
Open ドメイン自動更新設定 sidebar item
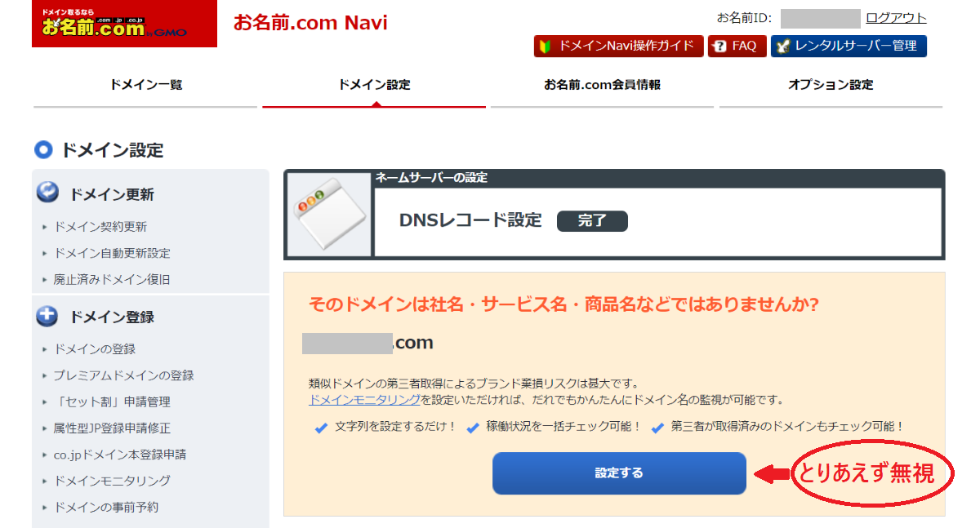click(112, 253)
